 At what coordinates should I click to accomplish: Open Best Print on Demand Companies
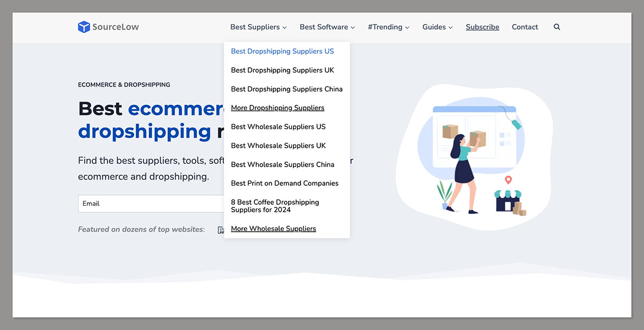coord(284,183)
